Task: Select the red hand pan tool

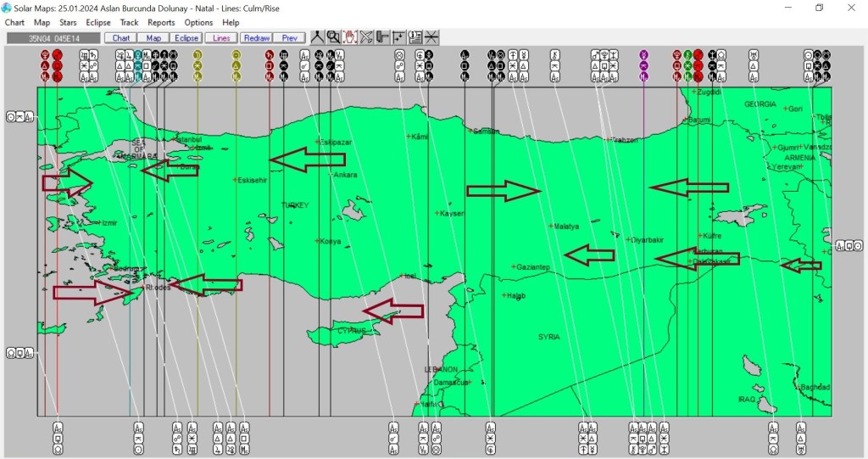Action: point(349,37)
